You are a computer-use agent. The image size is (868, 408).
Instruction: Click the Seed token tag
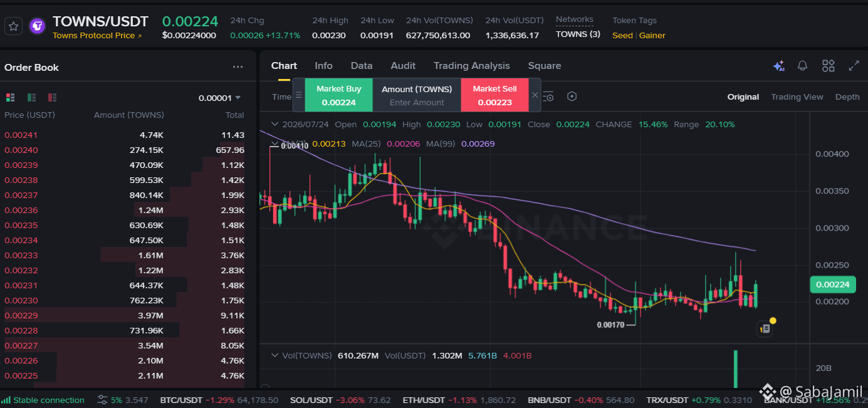click(622, 36)
